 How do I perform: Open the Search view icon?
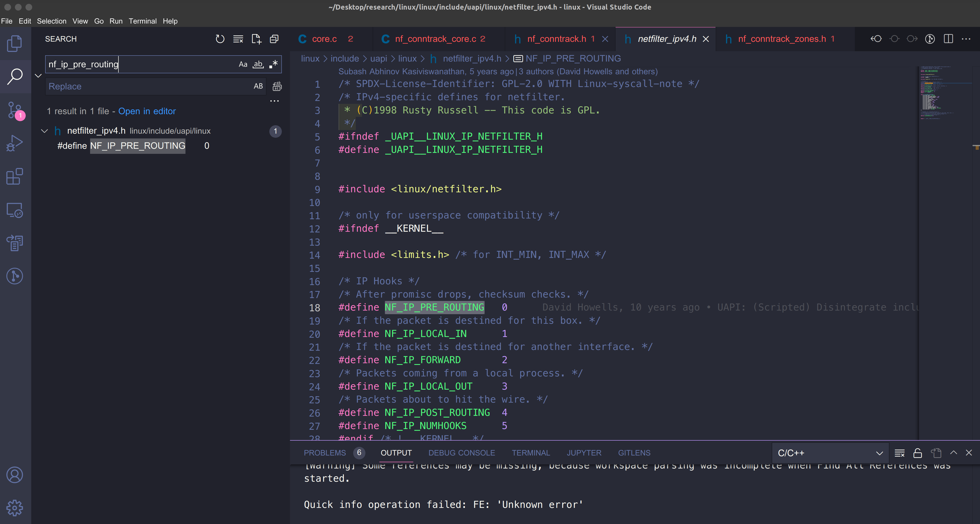point(15,76)
